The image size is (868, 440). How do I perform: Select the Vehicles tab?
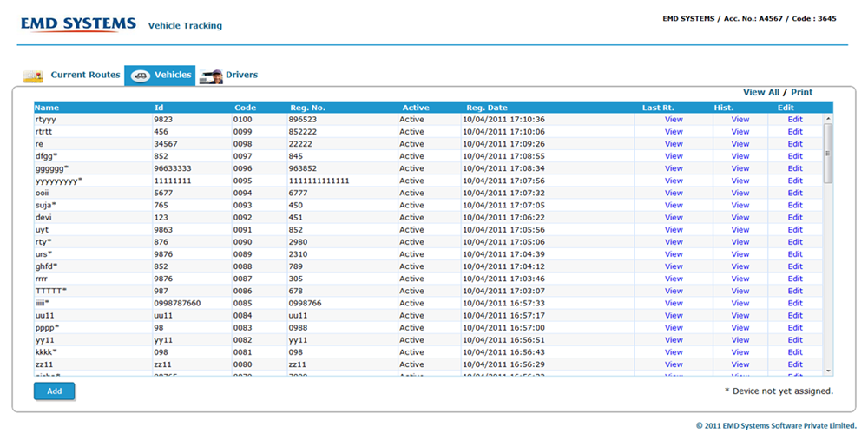point(173,75)
